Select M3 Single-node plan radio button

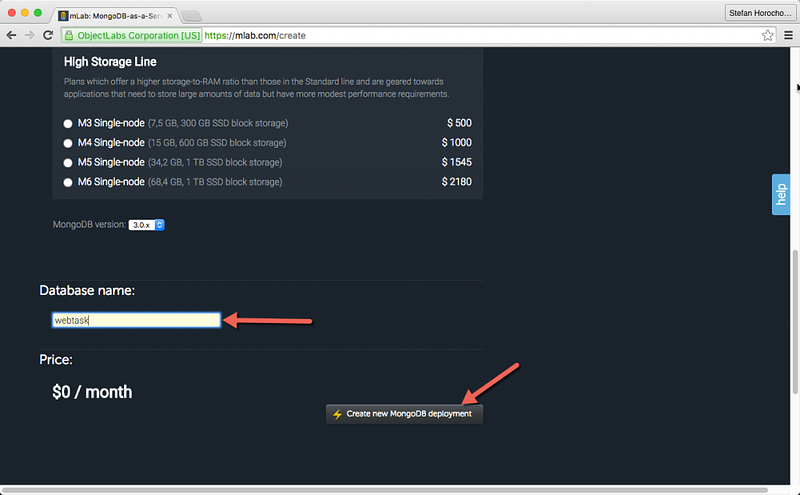[x=68, y=123]
